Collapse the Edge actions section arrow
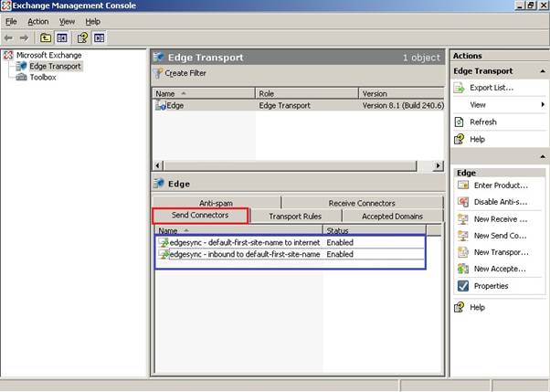 [x=543, y=156]
